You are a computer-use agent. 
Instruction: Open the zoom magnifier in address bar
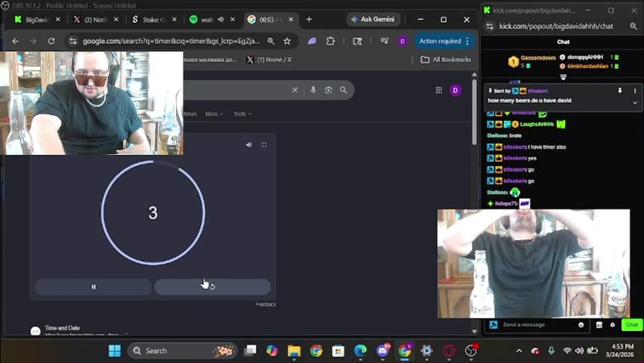click(x=271, y=41)
